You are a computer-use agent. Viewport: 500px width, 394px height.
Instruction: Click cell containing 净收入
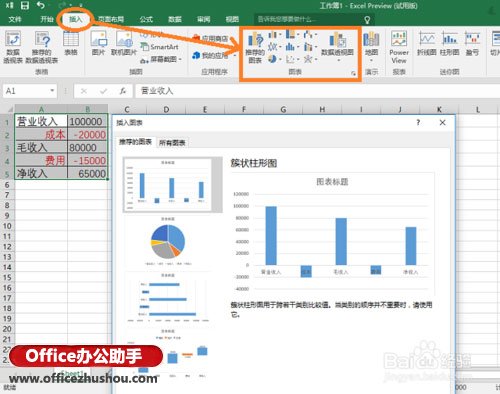pyautogui.click(x=41, y=173)
